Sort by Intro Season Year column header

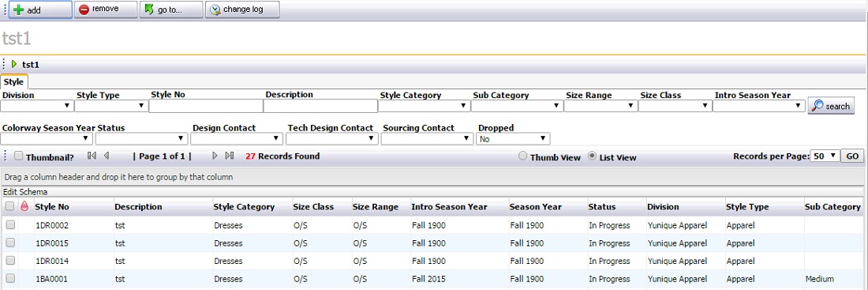pos(449,207)
